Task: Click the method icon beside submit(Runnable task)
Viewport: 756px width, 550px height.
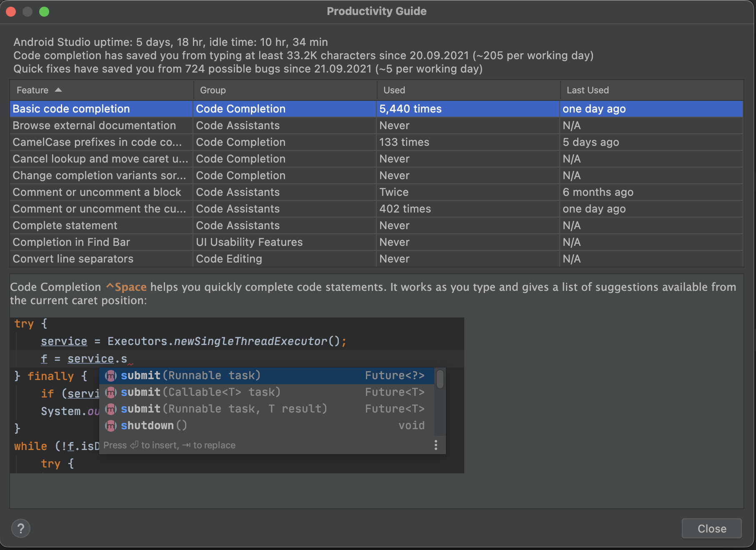Action: pos(110,375)
